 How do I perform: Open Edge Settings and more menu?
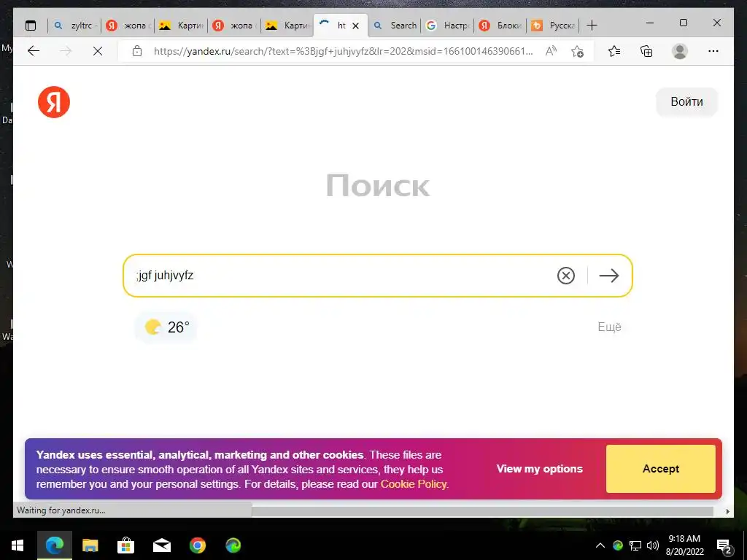click(713, 51)
